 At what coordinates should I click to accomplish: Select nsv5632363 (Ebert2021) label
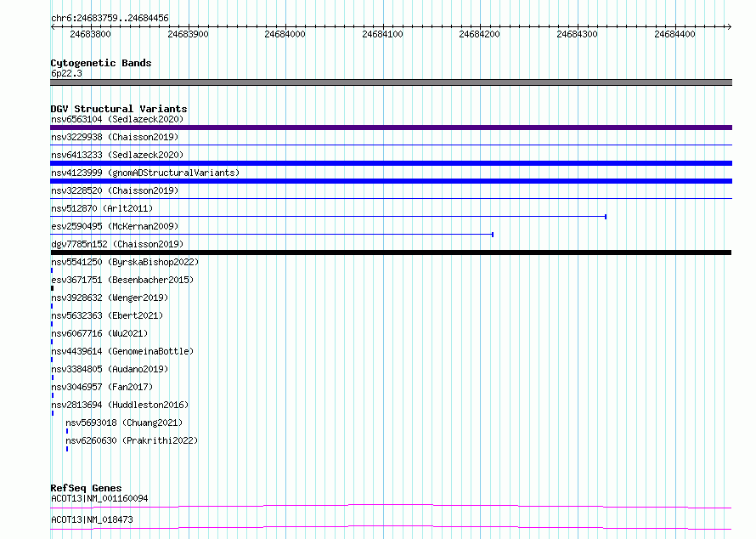pos(107,315)
